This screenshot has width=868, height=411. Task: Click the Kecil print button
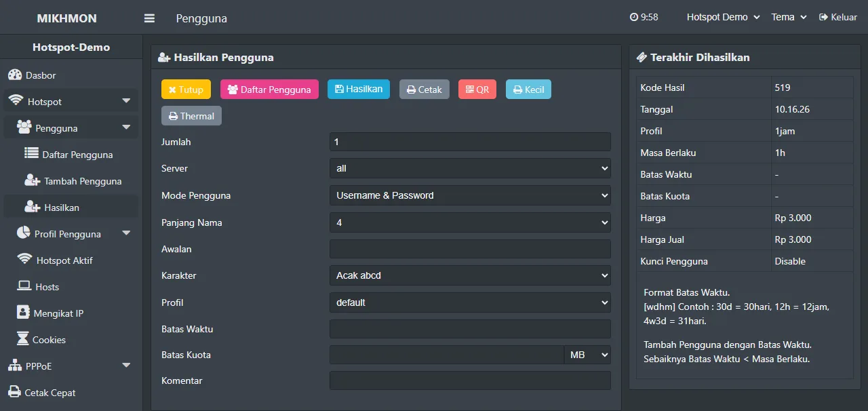click(x=528, y=90)
